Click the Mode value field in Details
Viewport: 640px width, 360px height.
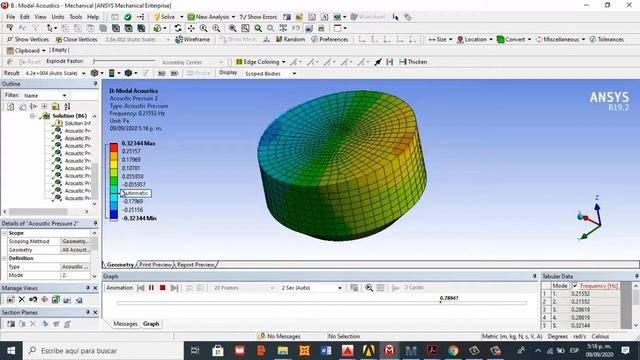click(x=75, y=275)
